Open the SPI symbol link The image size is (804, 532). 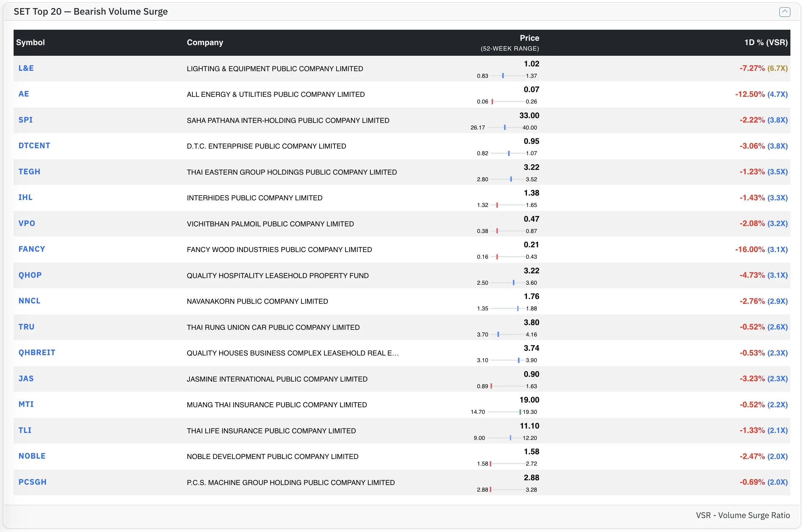26,120
